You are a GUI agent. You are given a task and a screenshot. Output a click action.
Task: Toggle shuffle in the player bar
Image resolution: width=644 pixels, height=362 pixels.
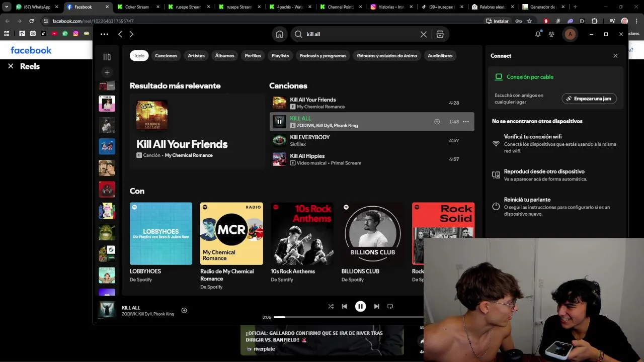[331, 306]
